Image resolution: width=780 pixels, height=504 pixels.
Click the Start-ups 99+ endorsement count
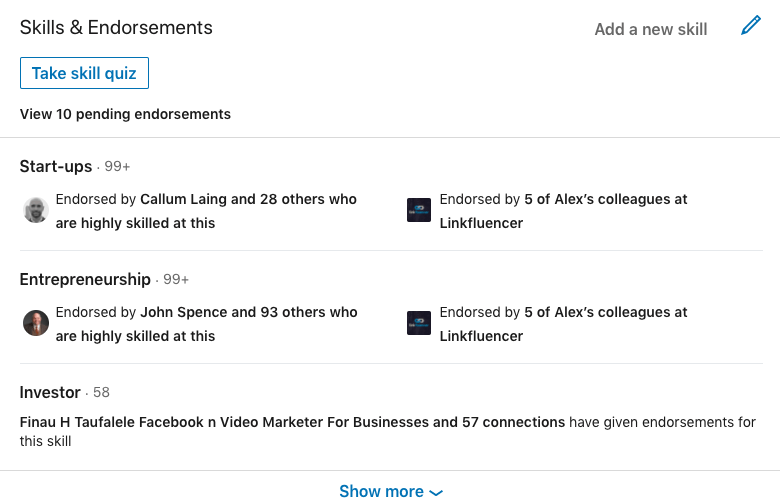117,166
